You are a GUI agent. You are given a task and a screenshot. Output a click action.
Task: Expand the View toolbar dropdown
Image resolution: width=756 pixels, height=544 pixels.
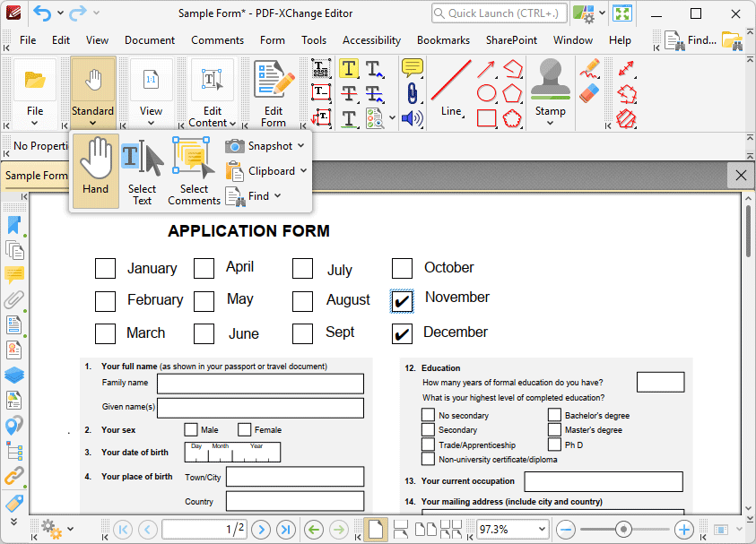tap(151, 124)
